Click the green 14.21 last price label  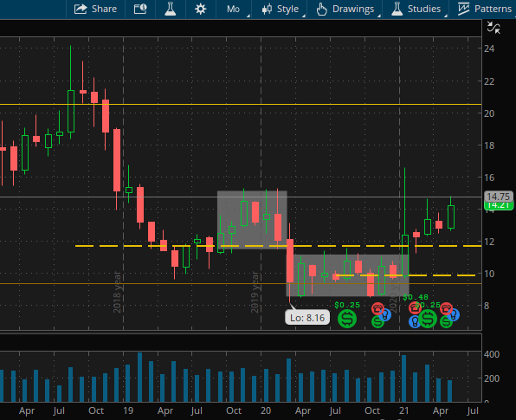point(498,206)
